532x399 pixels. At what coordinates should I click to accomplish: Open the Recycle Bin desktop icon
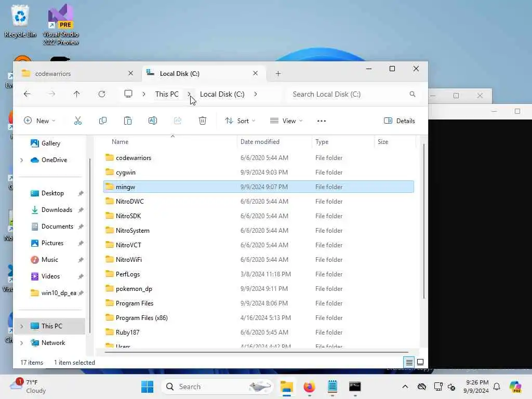click(20, 21)
